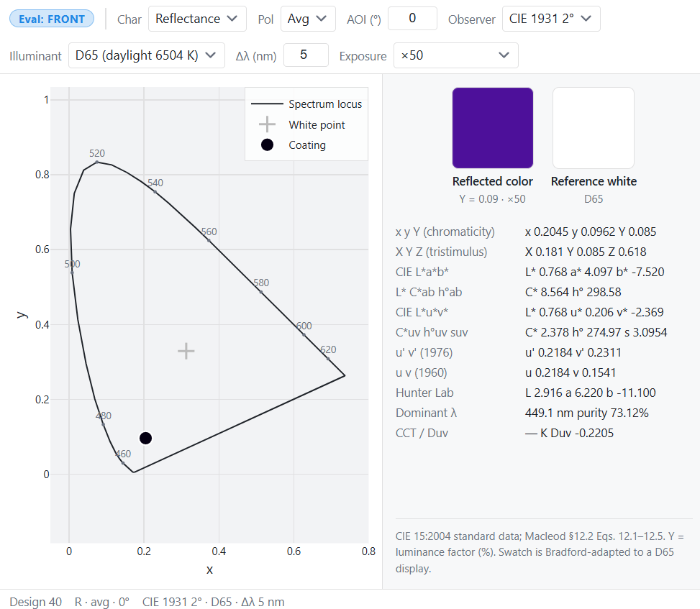
Task: Open the Char Reflectance dropdown
Action: (197, 19)
